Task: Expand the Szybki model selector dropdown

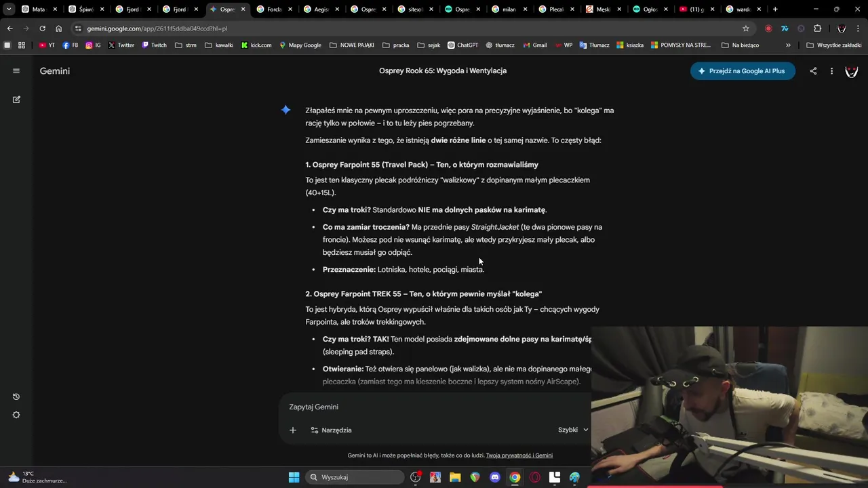Action: [x=573, y=430]
